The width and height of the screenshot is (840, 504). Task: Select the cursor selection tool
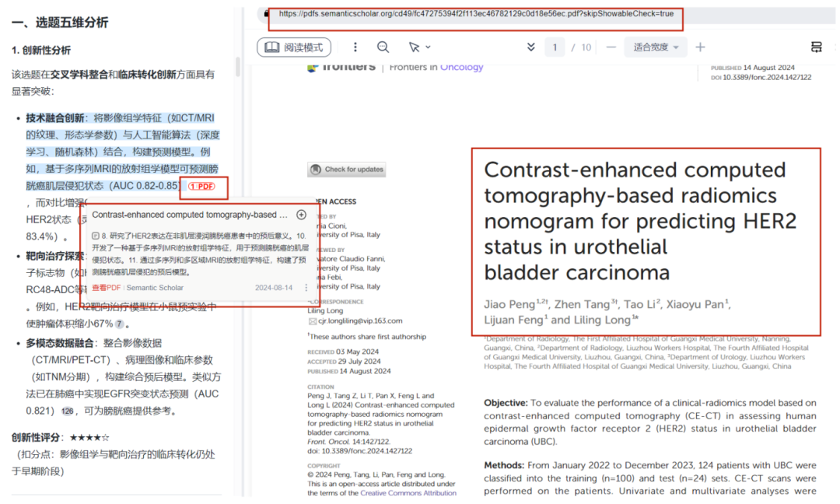point(414,47)
